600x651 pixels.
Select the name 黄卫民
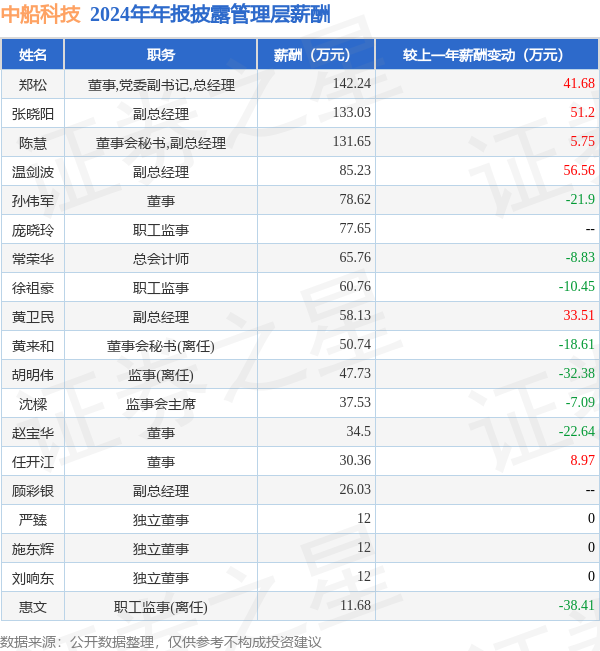click(33, 317)
